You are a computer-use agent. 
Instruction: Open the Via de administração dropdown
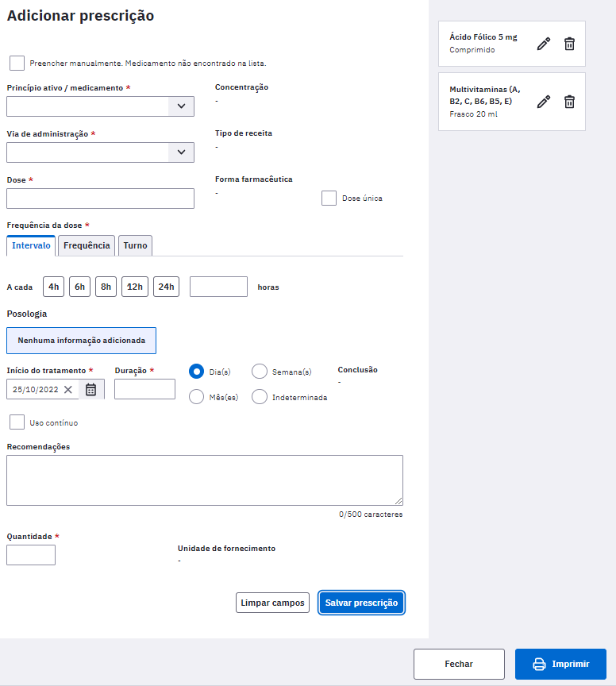tap(100, 152)
